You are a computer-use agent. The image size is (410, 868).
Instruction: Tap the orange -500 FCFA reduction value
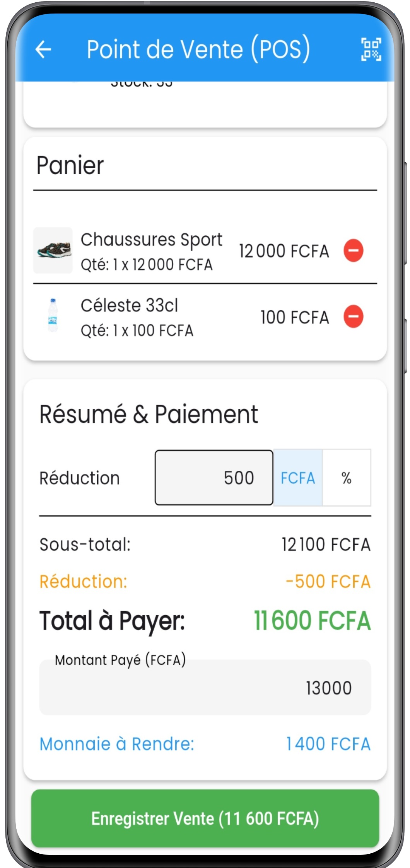tap(328, 582)
